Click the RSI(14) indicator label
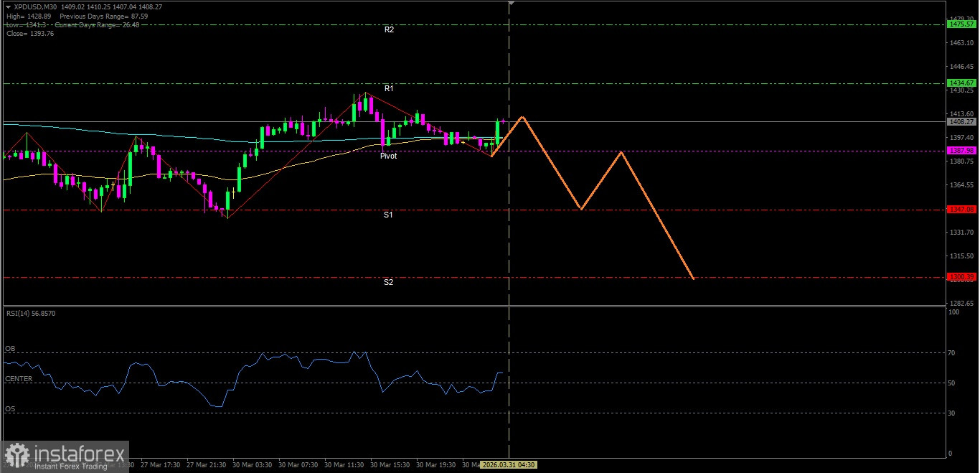Viewport: 980px width, 473px height. [31, 314]
